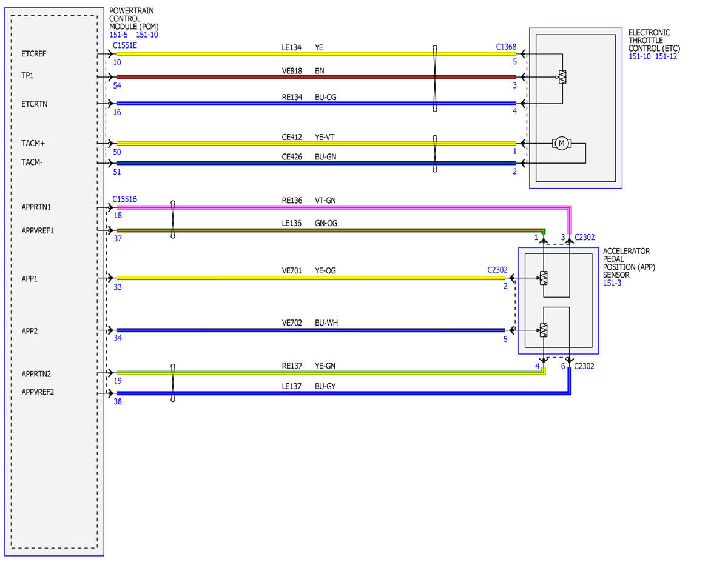
Task: Select the YE-VT wire color label
Action: coord(325,137)
